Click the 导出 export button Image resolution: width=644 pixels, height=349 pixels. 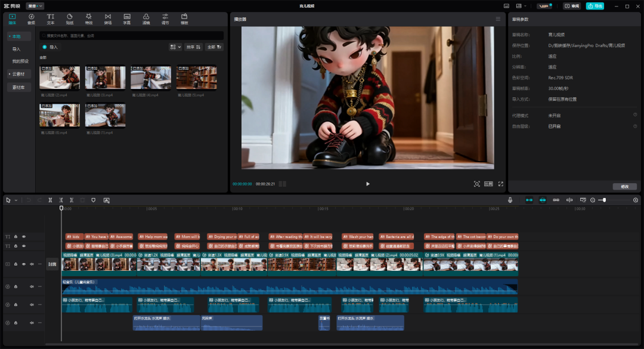[595, 6]
